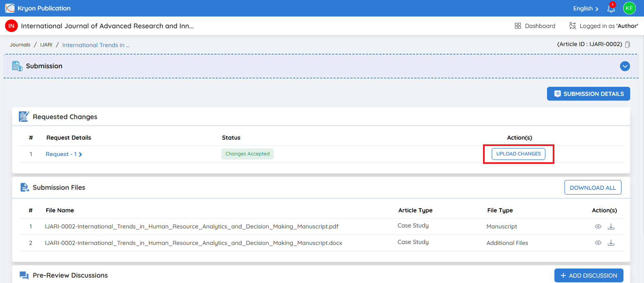Screen dimensions: 644x283
Task: Collapse the Submission section chevron
Action: [625, 66]
